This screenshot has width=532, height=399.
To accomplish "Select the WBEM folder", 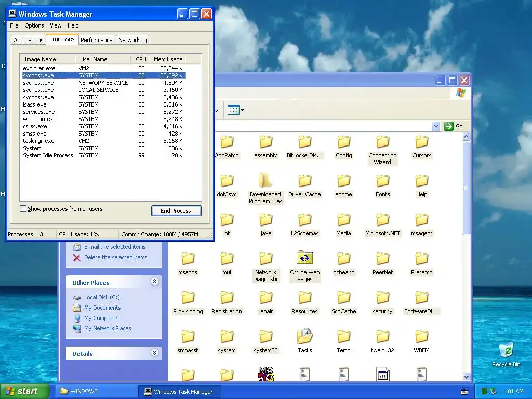I will [422, 342].
